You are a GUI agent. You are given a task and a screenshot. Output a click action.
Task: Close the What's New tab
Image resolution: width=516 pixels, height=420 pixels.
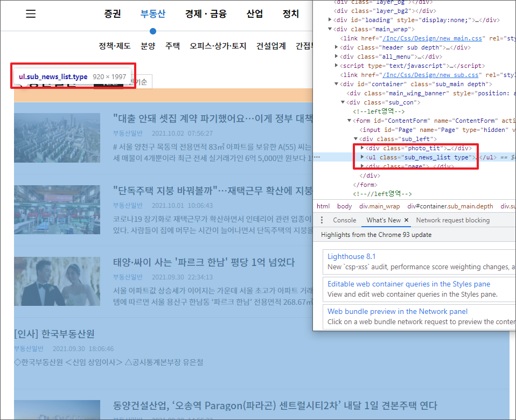click(x=407, y=220)
